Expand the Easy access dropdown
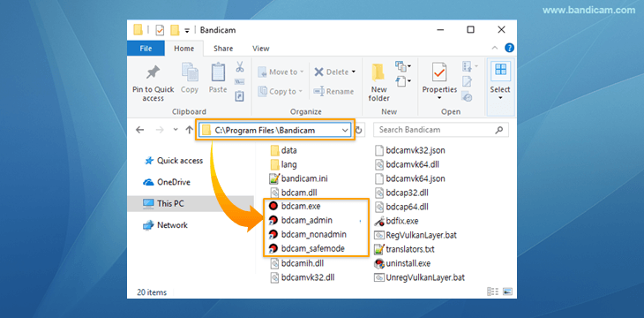The width and height of the screenshot is (644, 318). click(x=404, y=81)
